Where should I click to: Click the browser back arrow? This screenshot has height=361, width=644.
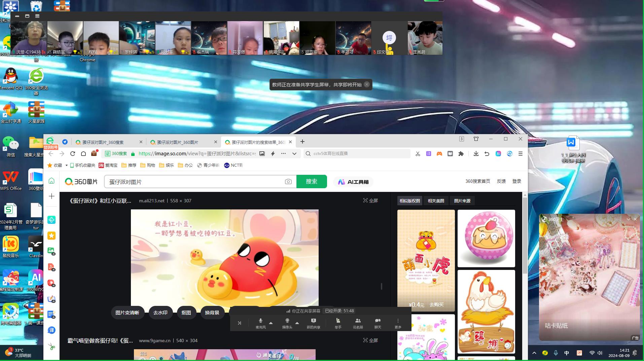point(51,154)
